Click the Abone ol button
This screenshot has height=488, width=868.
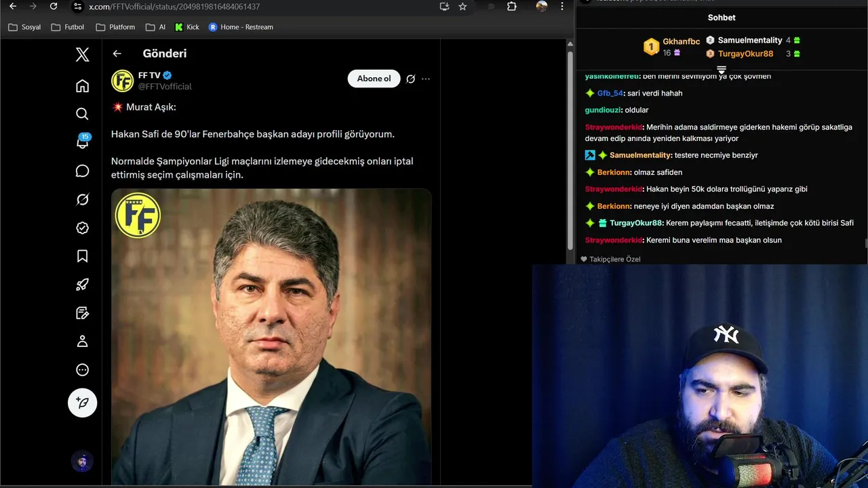coord(374,79)
